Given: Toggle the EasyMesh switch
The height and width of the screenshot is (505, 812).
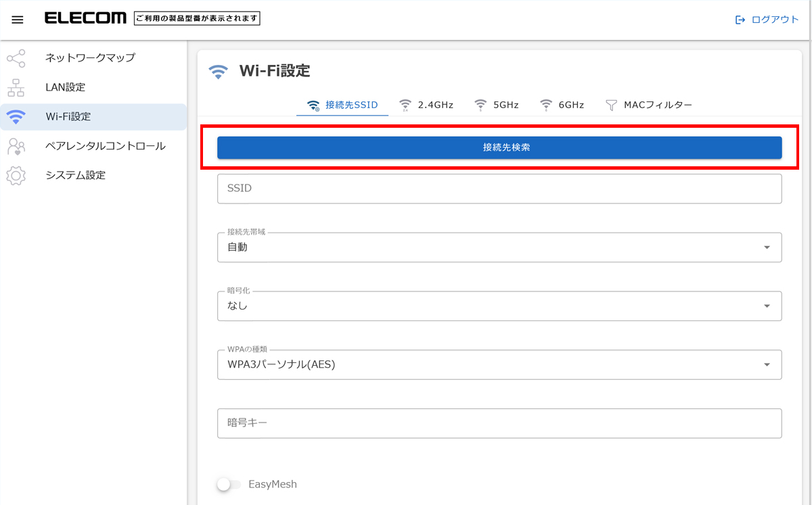Looking at the screenshot, I should pyautogui.click(x=229, y=485).
